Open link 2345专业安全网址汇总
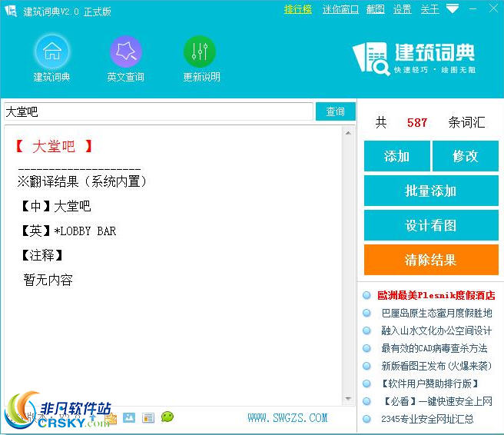 pos(427,419)
